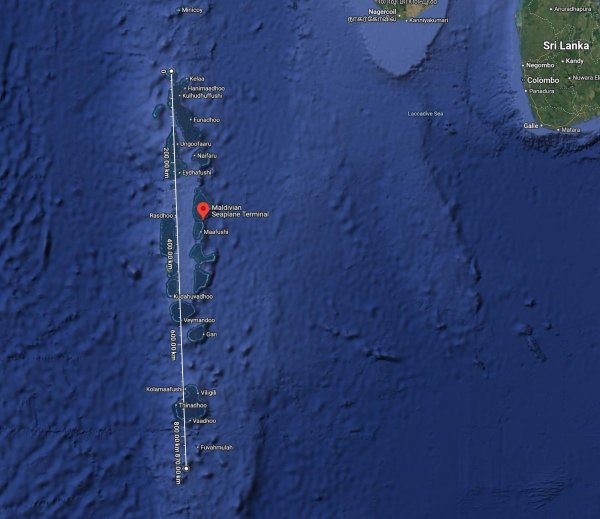Click the 200.00 km ruler distance label

166,163
